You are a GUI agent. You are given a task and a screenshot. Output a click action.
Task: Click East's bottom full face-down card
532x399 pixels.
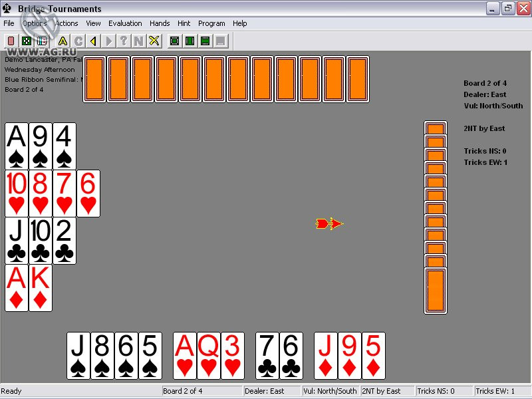pos(436,291)
